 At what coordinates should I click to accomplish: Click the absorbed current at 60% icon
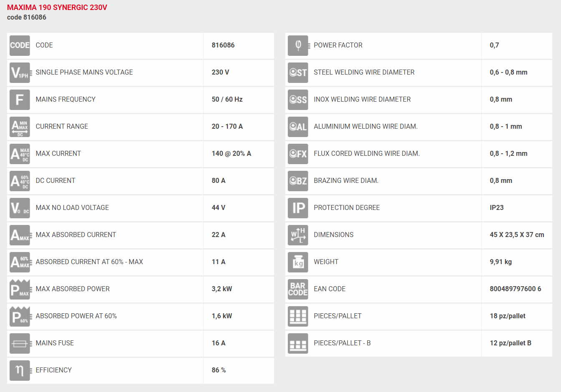tap(20, 262)
